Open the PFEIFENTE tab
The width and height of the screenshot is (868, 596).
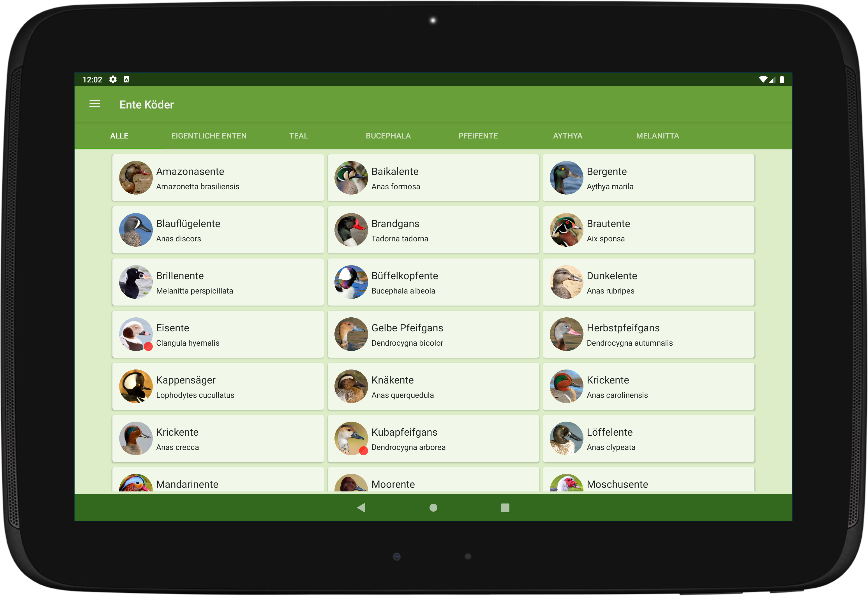[478, 136]
